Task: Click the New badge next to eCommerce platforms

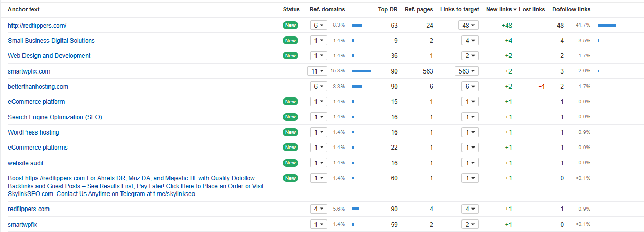Action: click(x=290, y=148)
